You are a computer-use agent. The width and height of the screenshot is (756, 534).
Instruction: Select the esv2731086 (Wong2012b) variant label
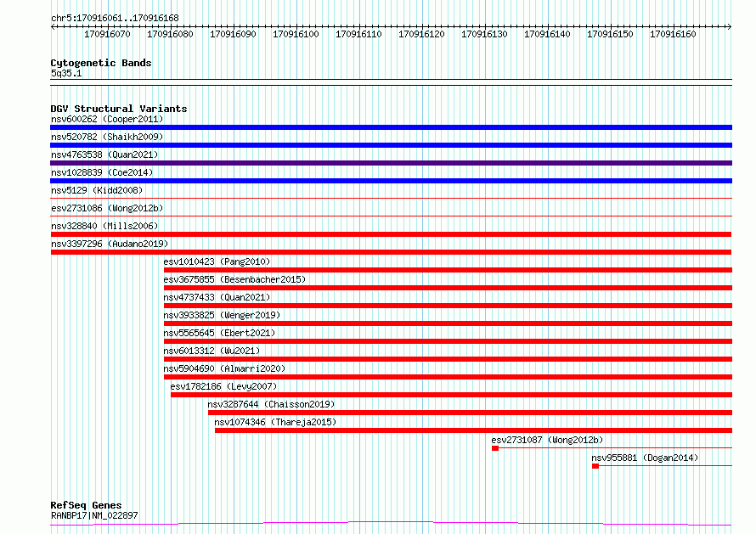[x=107, y=208]
